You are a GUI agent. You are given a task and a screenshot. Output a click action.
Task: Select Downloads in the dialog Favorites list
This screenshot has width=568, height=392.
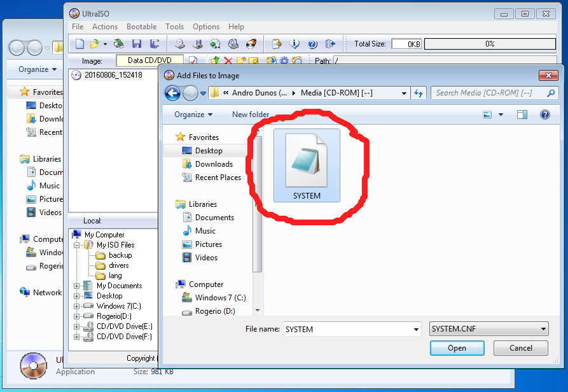pyautogui.click(x=214, y=164)
